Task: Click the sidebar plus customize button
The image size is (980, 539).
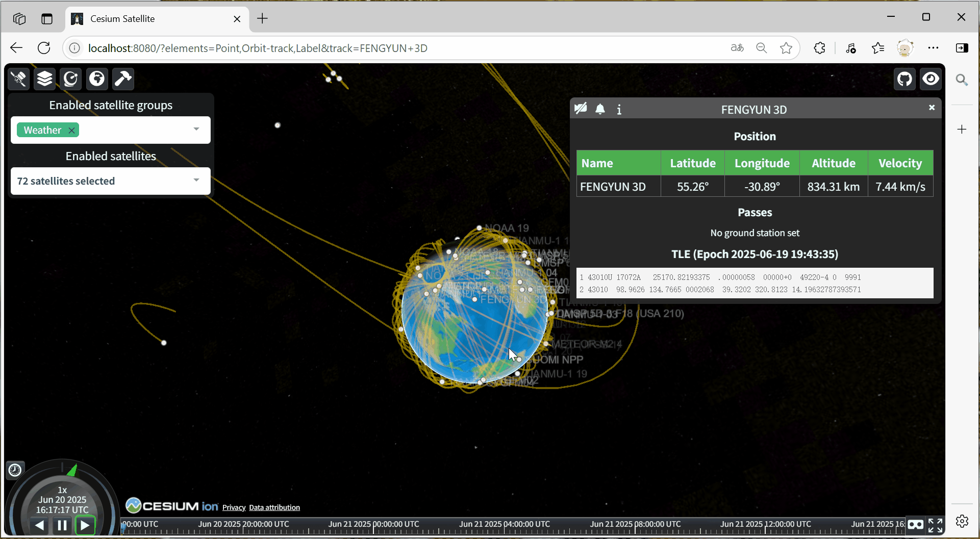Action: click(962, 130)
